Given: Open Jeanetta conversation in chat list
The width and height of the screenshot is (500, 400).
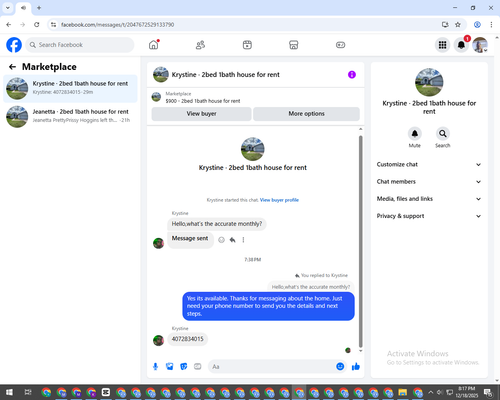Looking at the screenshot, I should click(70, 116).
